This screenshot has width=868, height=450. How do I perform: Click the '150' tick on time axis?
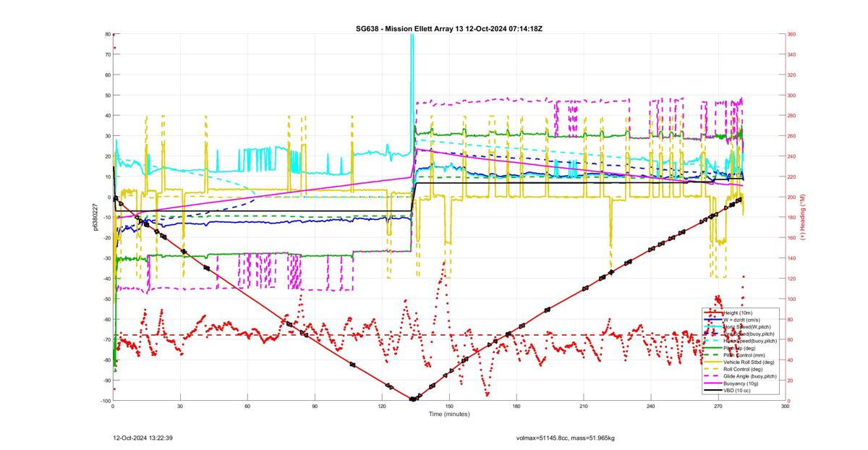pyautogui.click(x=449, y=407)
